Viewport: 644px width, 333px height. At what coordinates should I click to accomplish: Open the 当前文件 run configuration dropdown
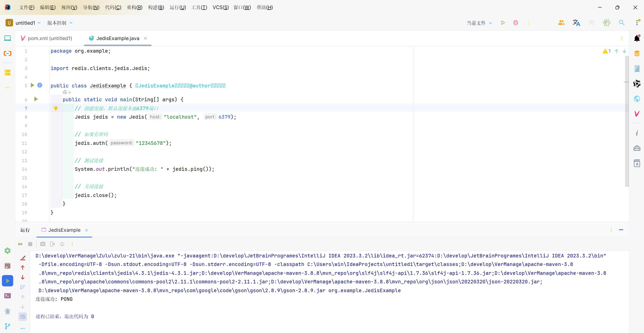(479, 23)
